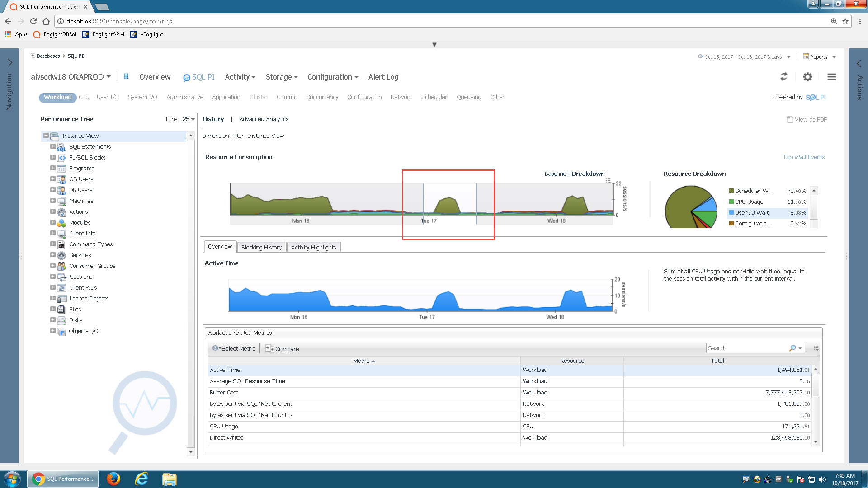Click Advanced Analytics link
The height and width of the screenshot is (488, 868).
coord(264,119)
